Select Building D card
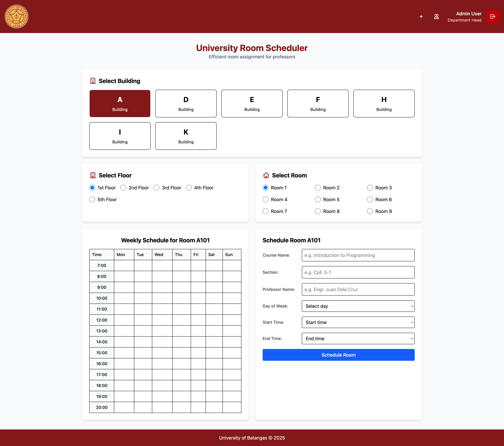The width and height of the screenshot is (504, 446). coord(186,103)
